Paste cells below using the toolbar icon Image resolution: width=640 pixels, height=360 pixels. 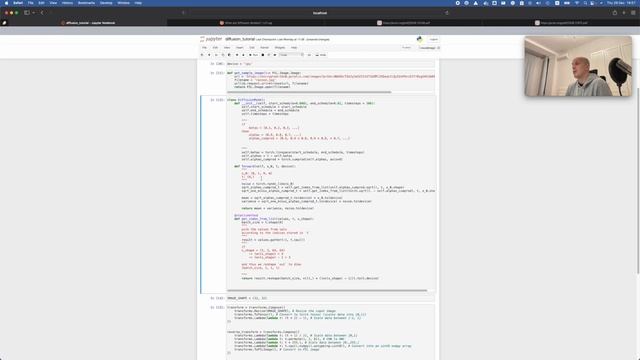click(229, 55)
